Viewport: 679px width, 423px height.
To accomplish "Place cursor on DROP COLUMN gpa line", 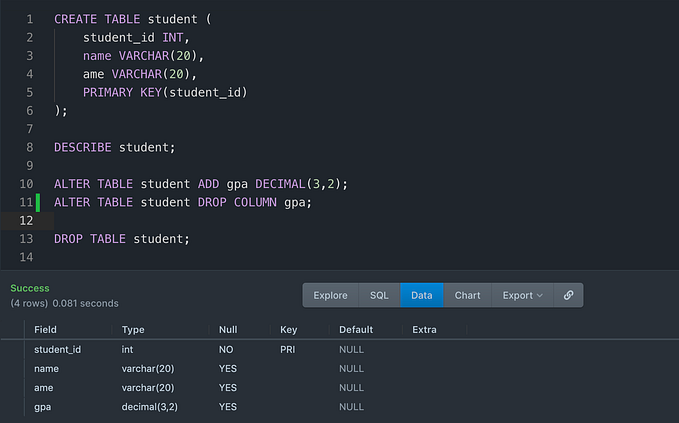I will coord(183,202).
